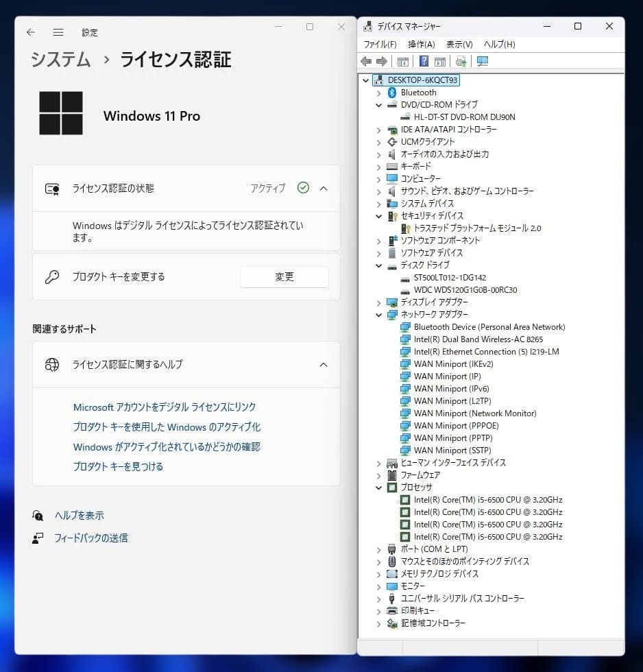Click the Back navigation arrow in Device Manager
The image size is (643, 672).
pos(365,61)
